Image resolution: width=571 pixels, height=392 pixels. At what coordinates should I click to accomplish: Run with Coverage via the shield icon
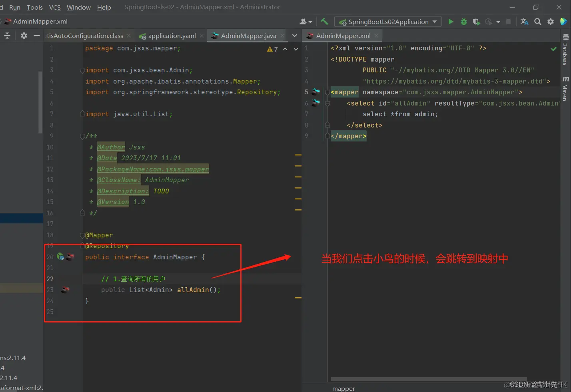pyautogui.click(x=476, y=22)
